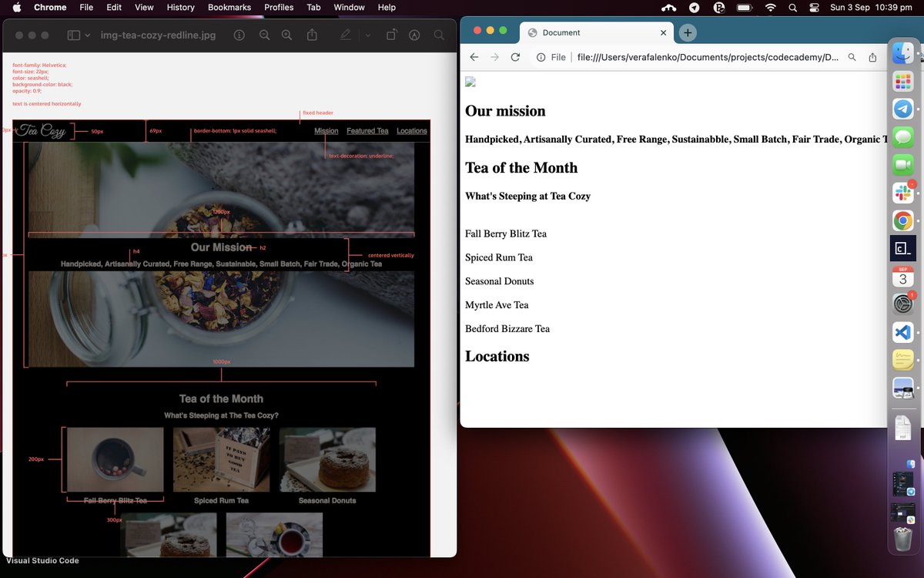Click the 'Spiced Rum Tea' text in Chrome

pos(499,257)
